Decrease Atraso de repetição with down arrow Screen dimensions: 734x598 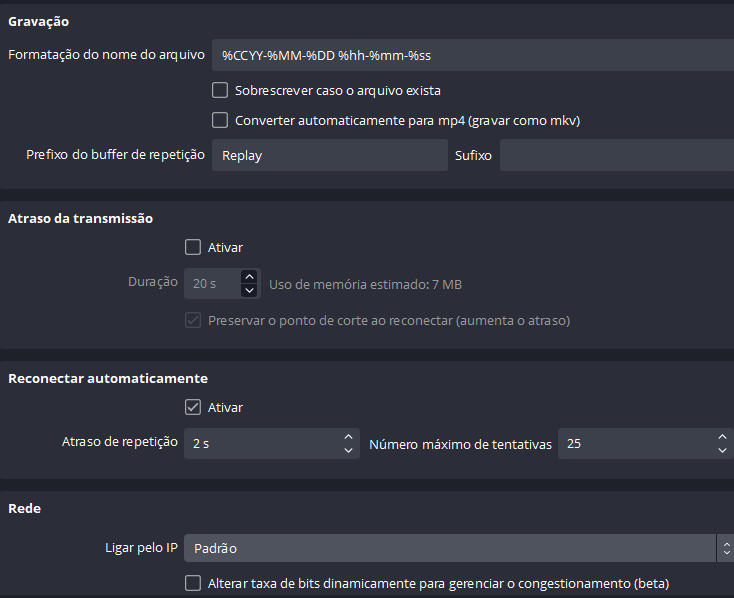pos(348,450)
